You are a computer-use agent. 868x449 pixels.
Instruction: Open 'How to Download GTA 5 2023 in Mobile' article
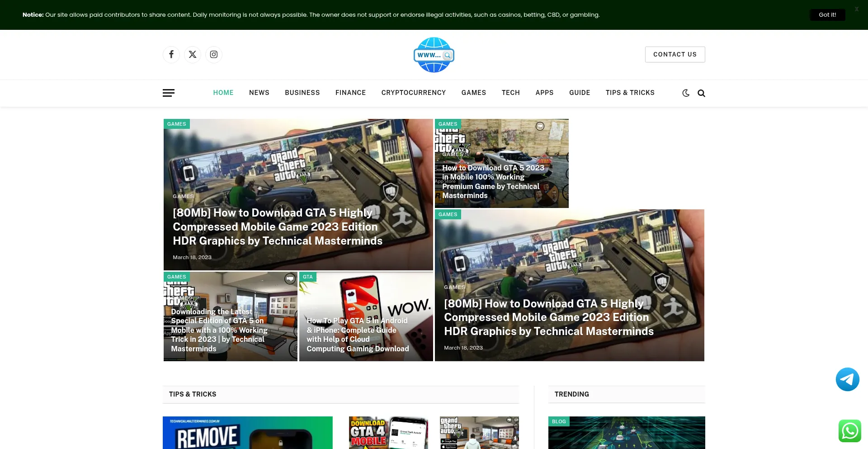point(493,182)
